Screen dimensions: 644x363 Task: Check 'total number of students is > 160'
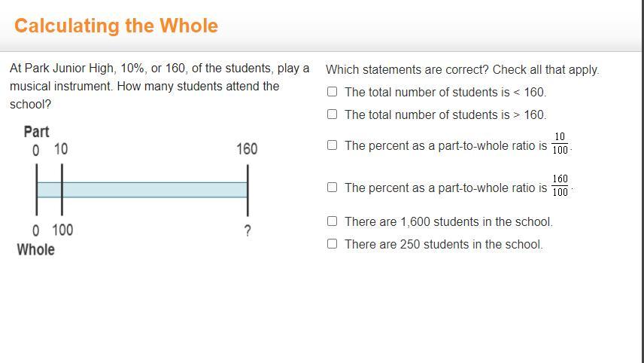pos(333,114)
